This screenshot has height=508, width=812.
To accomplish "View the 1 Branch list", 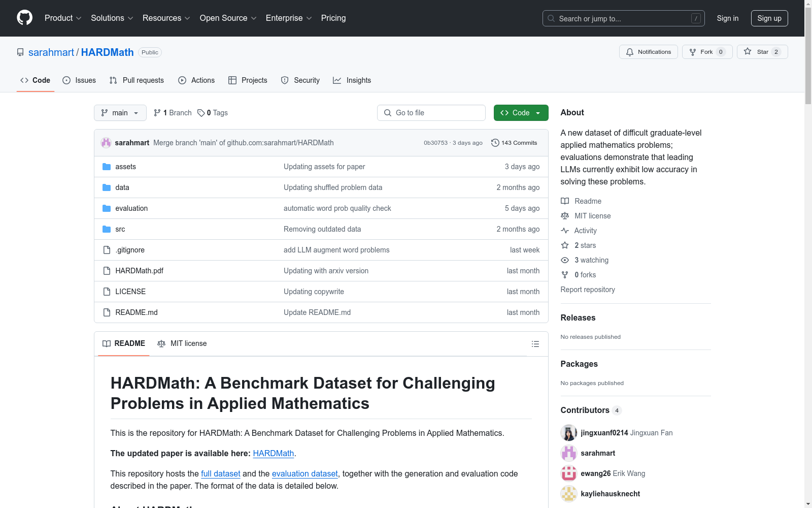I will (173, 113).
